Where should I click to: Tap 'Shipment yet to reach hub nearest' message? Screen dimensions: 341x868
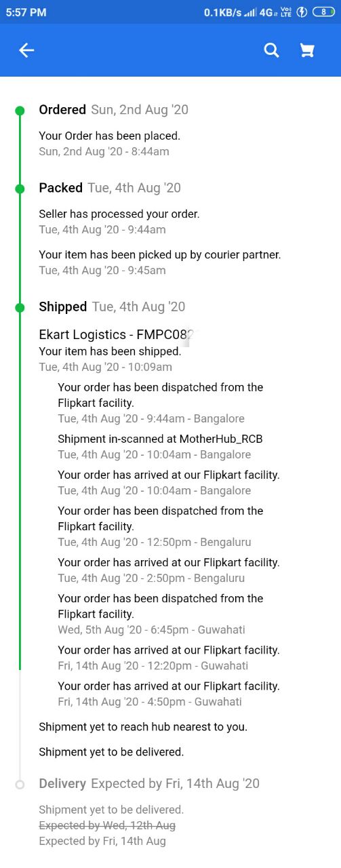pos(143,726)
